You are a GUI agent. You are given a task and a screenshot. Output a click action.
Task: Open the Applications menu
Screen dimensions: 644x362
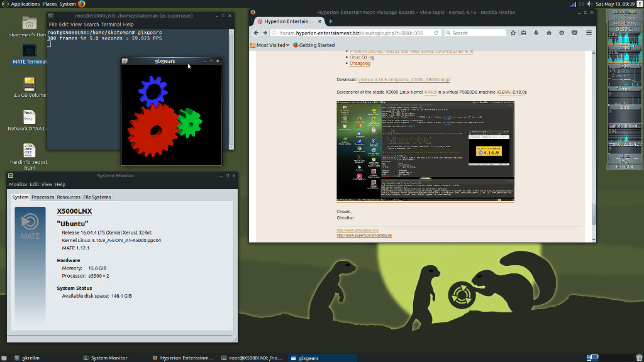pyautogui.click(x=25, y=4)
